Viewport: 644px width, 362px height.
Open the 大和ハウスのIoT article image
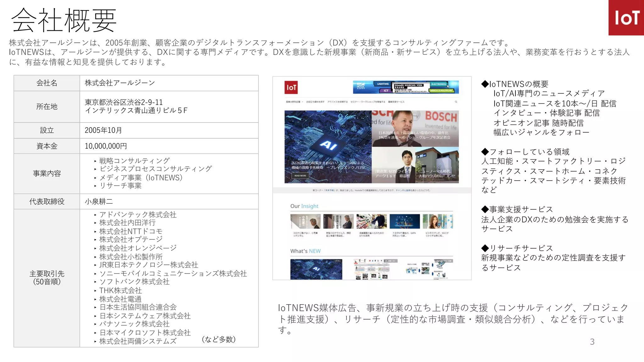[437, 165]
